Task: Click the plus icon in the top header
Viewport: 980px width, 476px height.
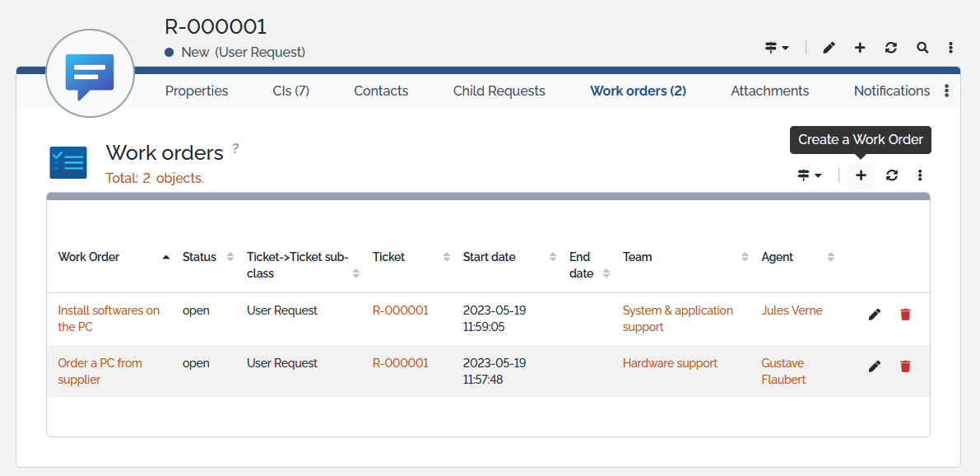Action: tap(860, 48)
